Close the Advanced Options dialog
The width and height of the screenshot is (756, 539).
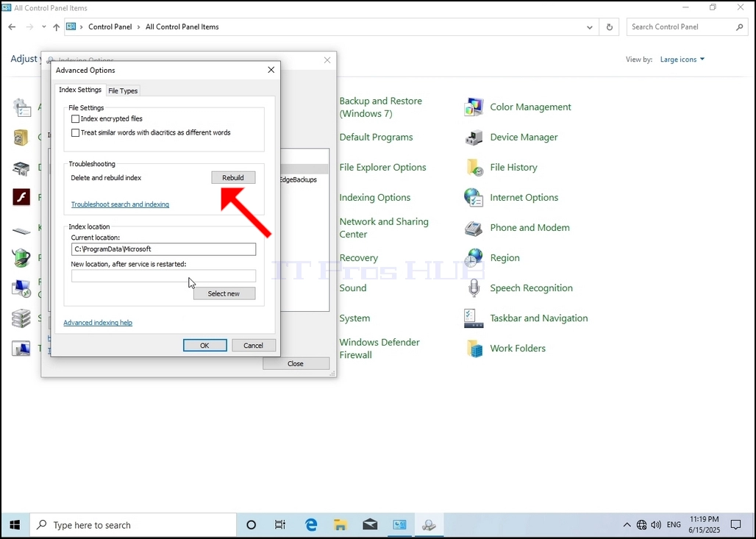[271, 70]
